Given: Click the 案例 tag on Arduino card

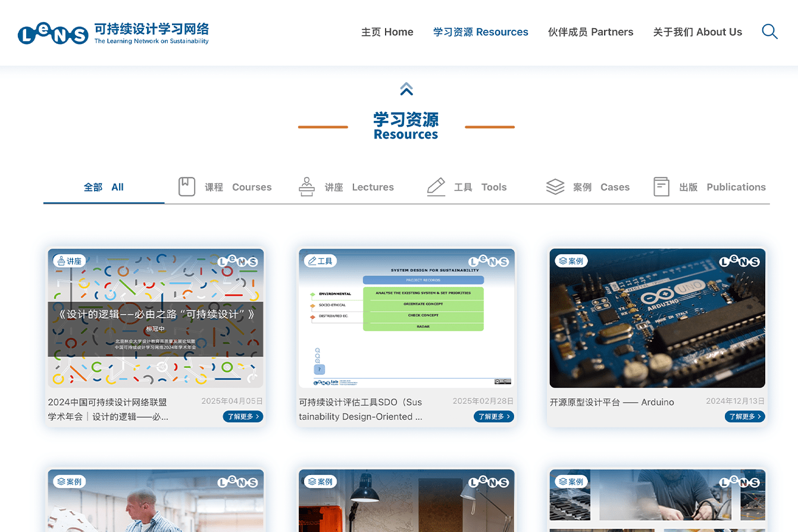Looking at the screenshot, I should 572,261.
